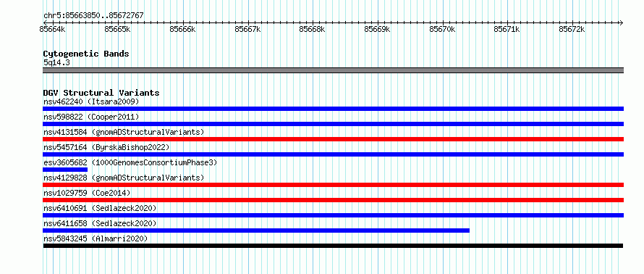Image resolution: width=644 pixels, height=274 pixels.
Task: Click the chr5:85663850..85672767 coordinates text
Action: pyautogui.click(x=93, y=16)
